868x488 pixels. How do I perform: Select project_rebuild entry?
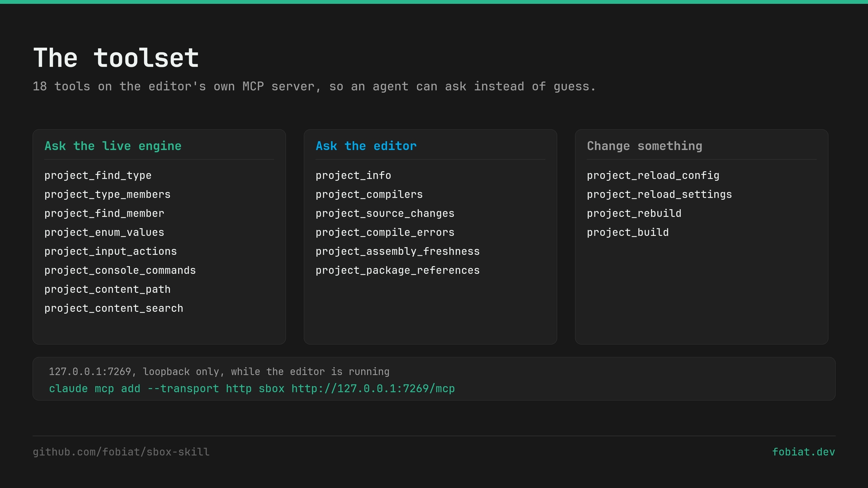pos(634,213)
